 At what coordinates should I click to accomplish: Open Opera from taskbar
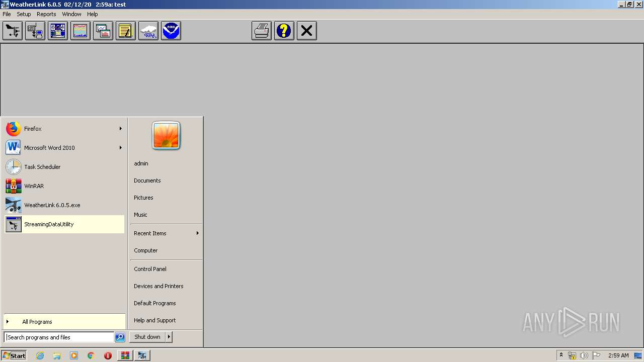(108, 355)
